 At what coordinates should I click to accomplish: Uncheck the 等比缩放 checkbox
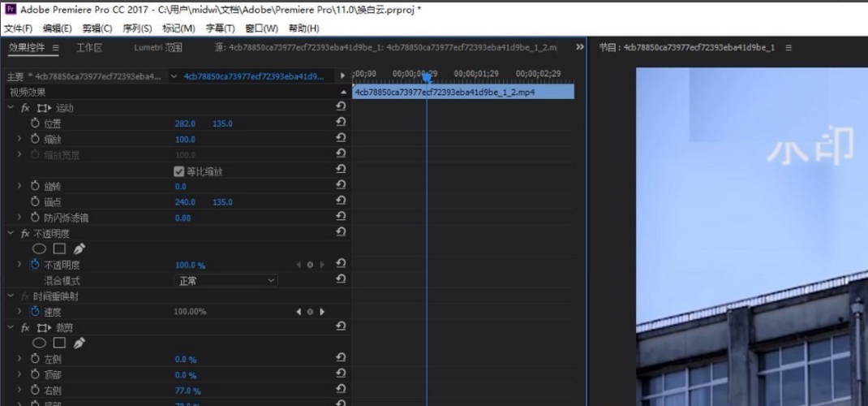pos(178,171)
